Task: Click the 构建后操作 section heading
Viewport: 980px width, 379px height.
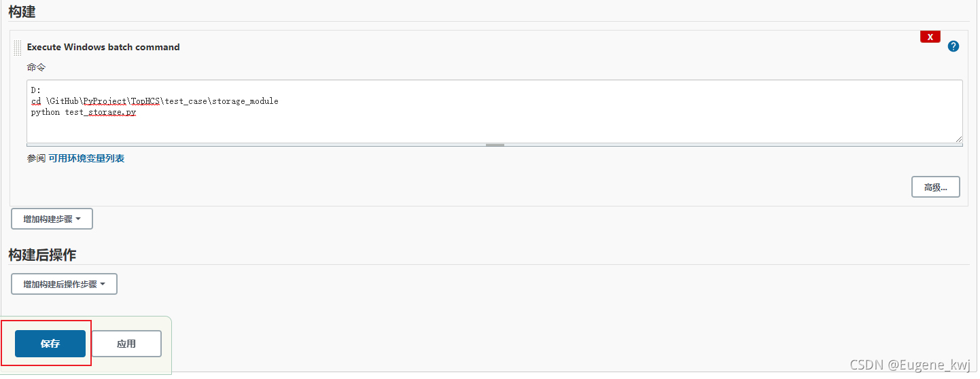Action: pos(42,255)
